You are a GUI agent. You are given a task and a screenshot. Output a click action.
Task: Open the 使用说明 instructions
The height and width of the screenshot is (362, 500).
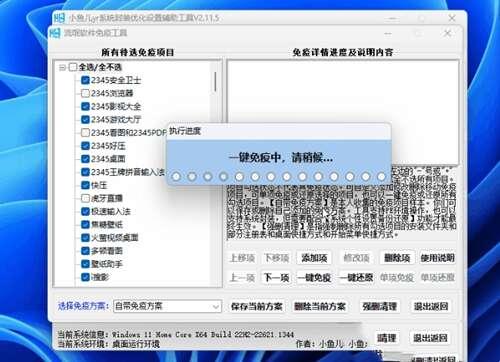437,258
